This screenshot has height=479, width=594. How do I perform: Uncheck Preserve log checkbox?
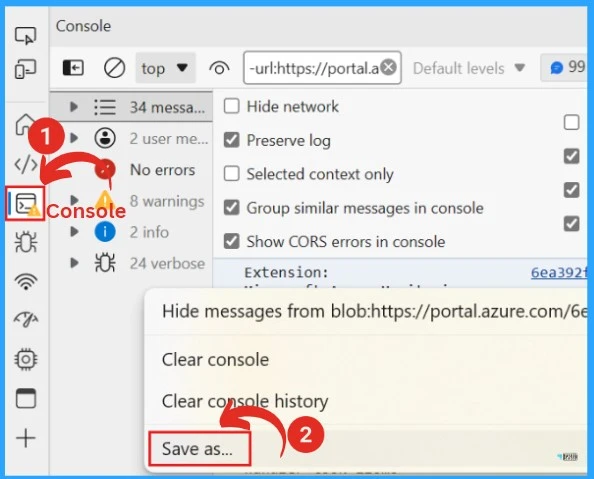coord(231,140)
